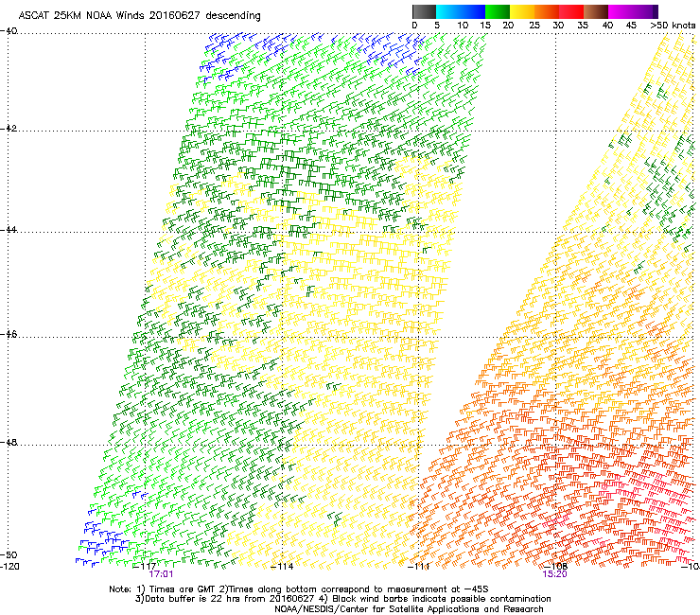Click the '>50 knots' legend label

coord(673,26)
